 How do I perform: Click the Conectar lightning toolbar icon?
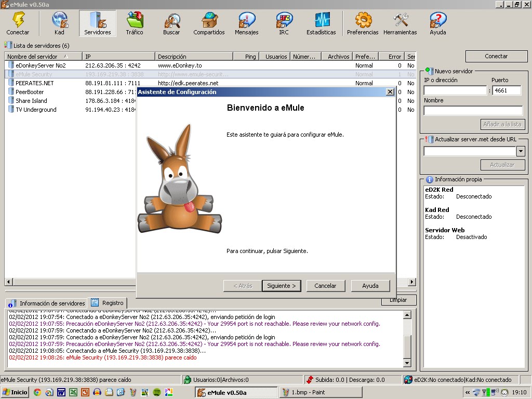tap(18, 23)
